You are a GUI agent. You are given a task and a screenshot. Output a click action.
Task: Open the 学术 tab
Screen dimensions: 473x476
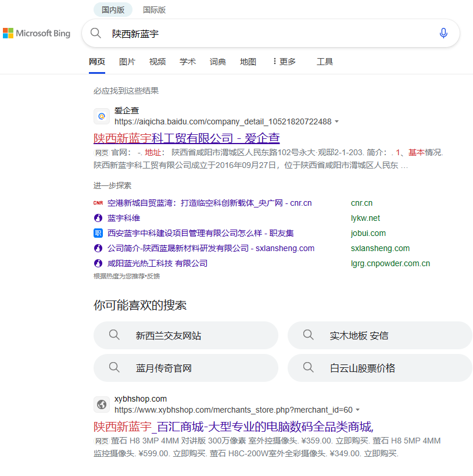187,62
